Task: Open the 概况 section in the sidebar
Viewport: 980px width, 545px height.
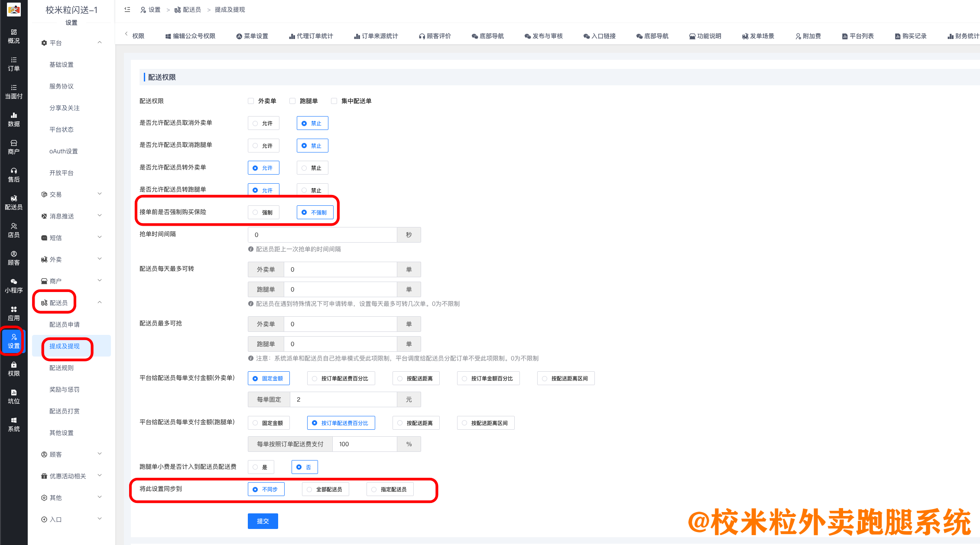Action: tap(14, 37)
